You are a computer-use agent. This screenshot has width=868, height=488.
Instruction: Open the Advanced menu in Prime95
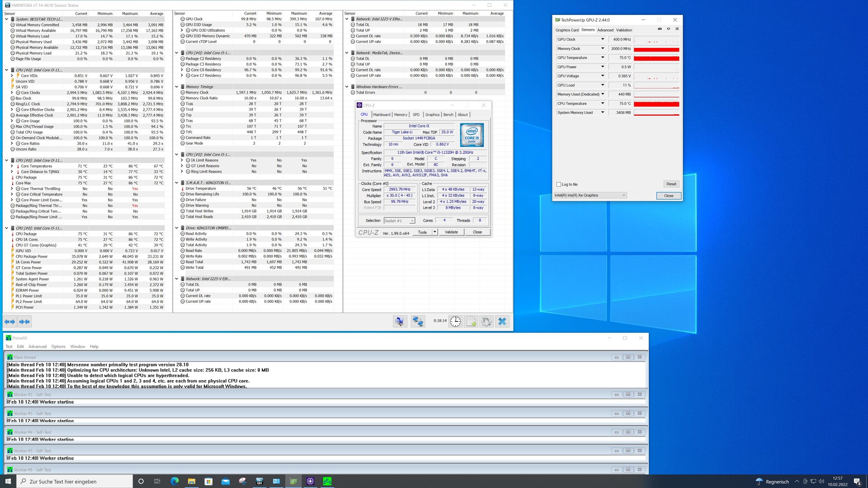tap(37, 347)
